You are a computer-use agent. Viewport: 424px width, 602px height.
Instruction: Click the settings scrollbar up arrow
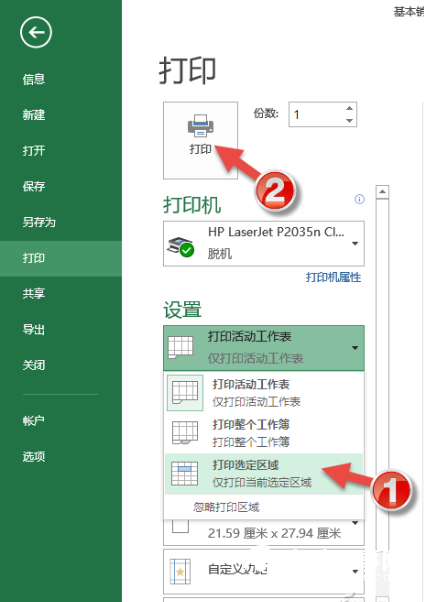point(382,192)
